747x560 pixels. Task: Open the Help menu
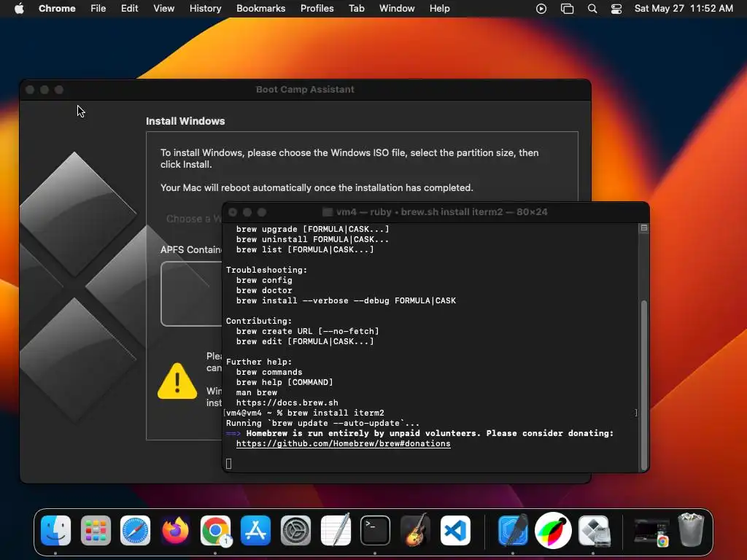pos(439,9)
